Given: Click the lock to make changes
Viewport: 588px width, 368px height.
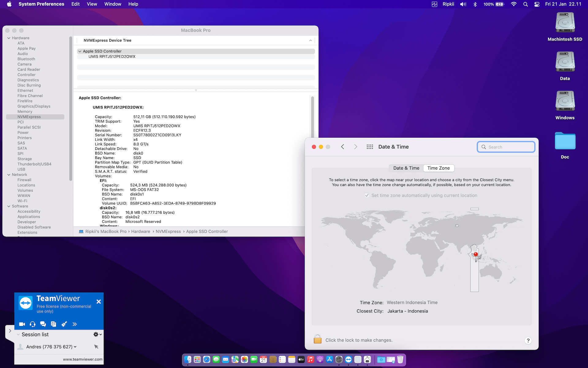Looking at the screenshot, I should 318,339.
